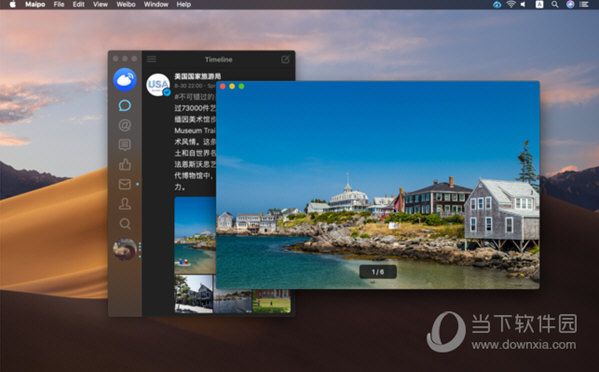599x372 pixels.
Task: Open the Apple menu
Action: (x=13, y=5)
